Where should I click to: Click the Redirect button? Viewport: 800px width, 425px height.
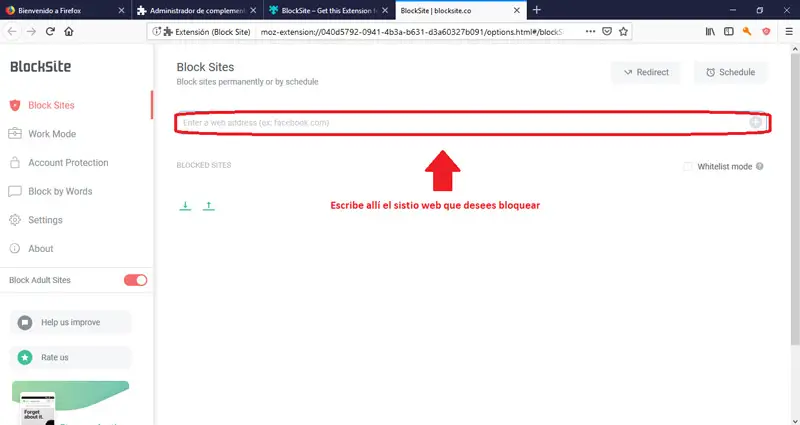pos(646,72)
